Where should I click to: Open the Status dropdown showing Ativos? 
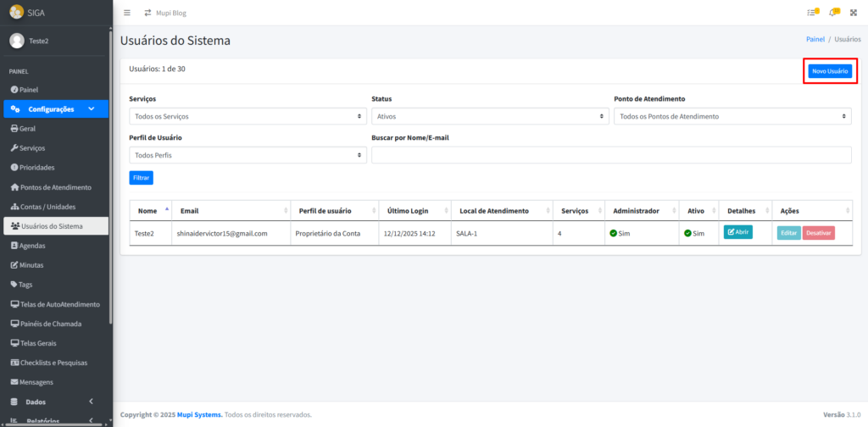[x=490, y=116]
